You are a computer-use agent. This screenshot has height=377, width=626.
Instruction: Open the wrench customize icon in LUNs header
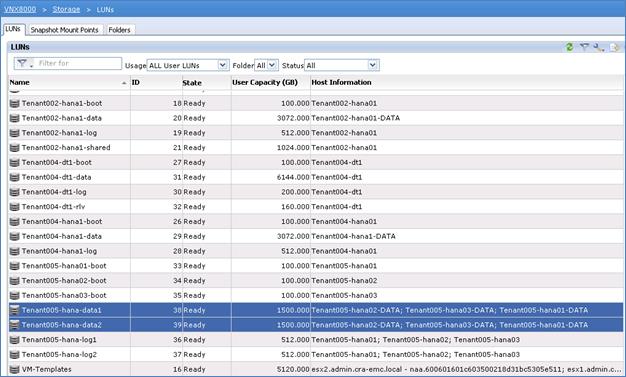click(598, 48)
